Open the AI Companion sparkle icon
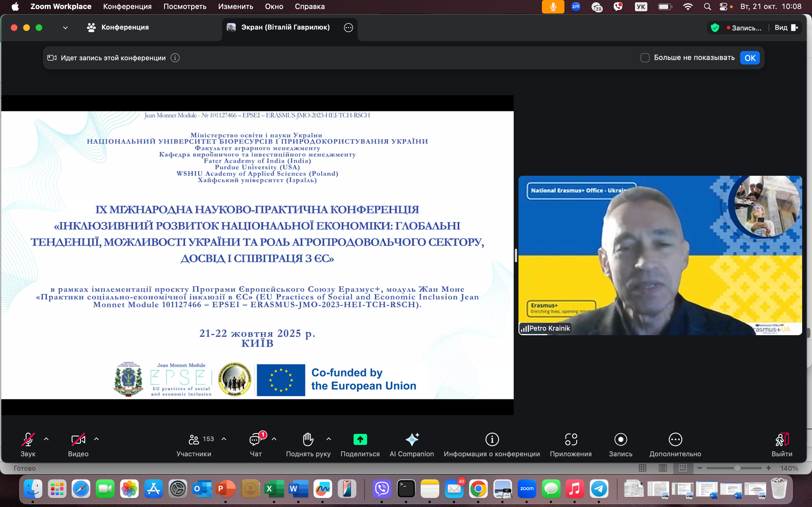The image size is (812, 507). [412, 439]
